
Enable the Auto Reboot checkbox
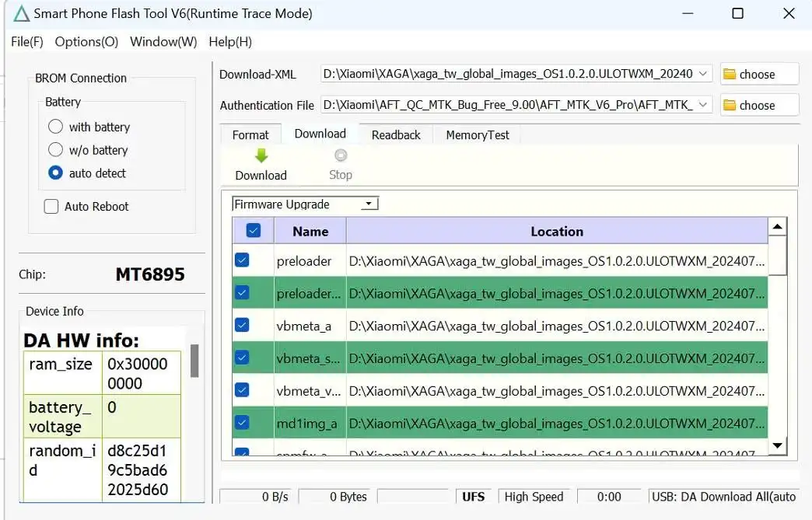51,207
